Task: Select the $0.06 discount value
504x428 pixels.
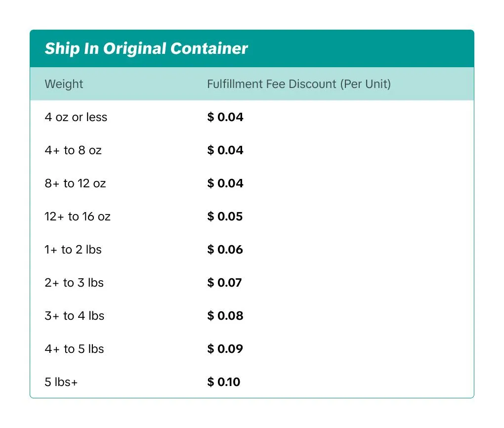Action: click(225, 250)
